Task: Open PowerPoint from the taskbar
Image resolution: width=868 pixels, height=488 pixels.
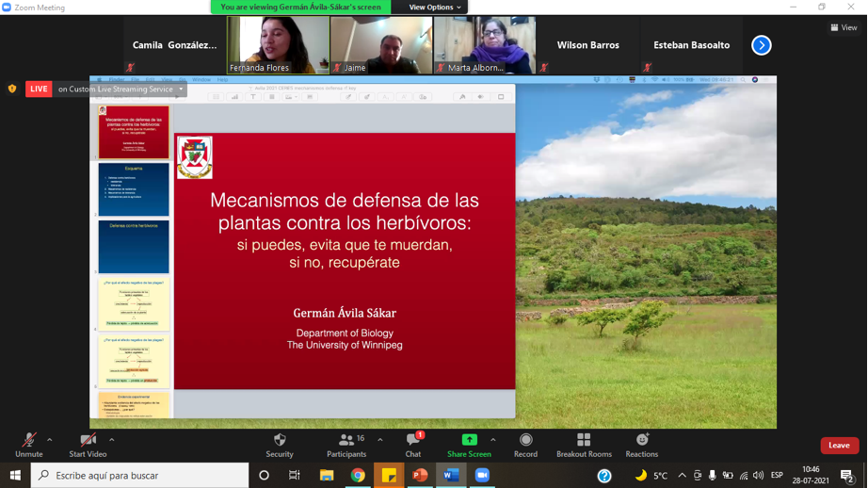Action: coord(420,475)
